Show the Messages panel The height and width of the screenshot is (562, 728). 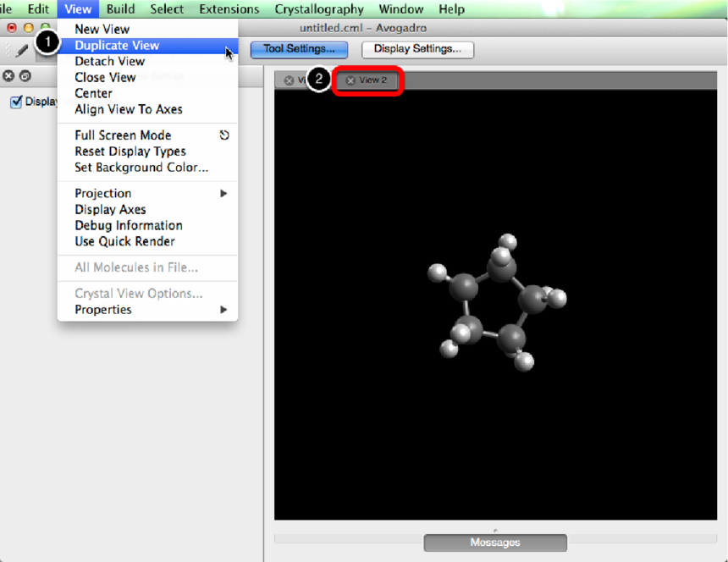pos(495,542)
